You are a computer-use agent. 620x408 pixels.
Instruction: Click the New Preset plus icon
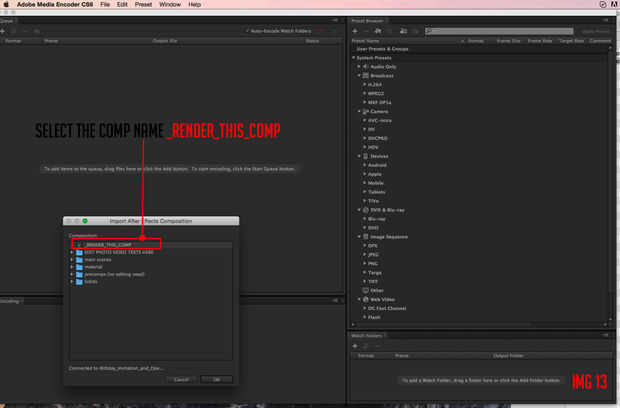pyautogui.click(x=355, y=31)
